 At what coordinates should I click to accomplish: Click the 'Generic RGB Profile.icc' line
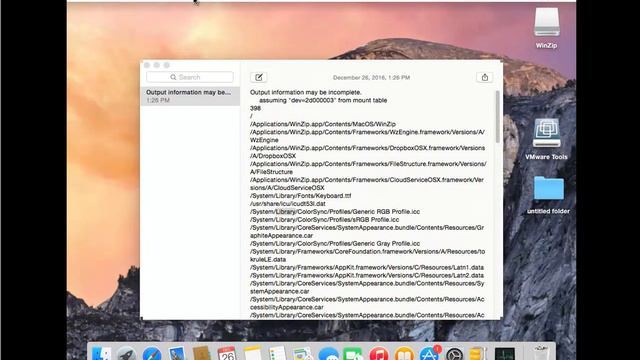335,211
